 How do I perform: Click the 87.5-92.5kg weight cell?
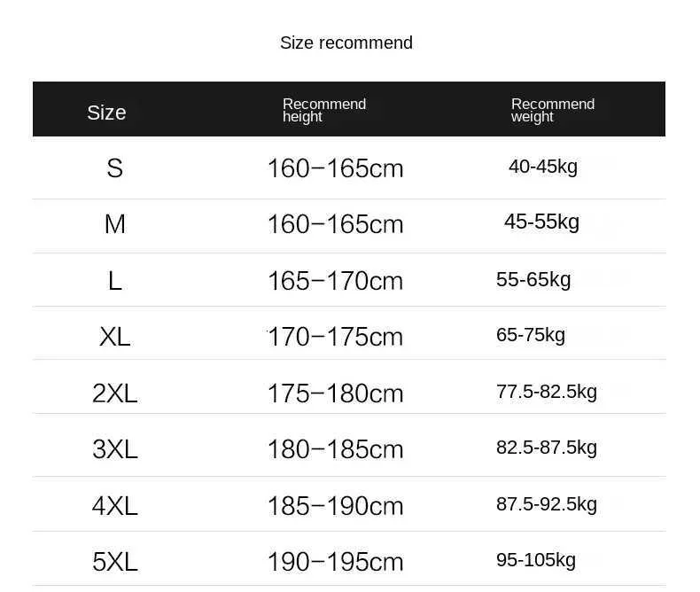point(546,504)
